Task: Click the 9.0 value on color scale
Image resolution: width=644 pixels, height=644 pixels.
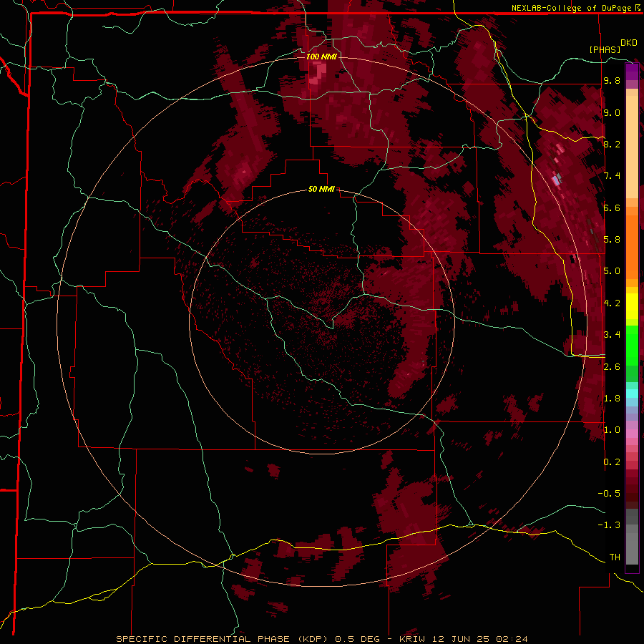Action: point(612,112)
